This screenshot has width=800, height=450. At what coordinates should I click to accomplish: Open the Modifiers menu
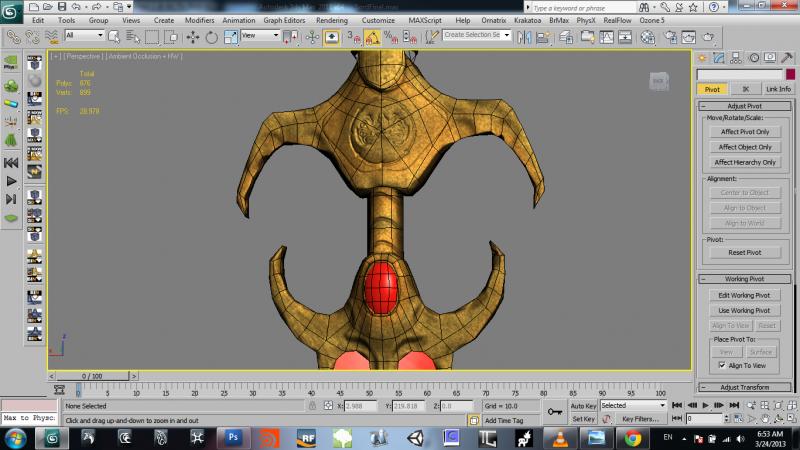199,20
